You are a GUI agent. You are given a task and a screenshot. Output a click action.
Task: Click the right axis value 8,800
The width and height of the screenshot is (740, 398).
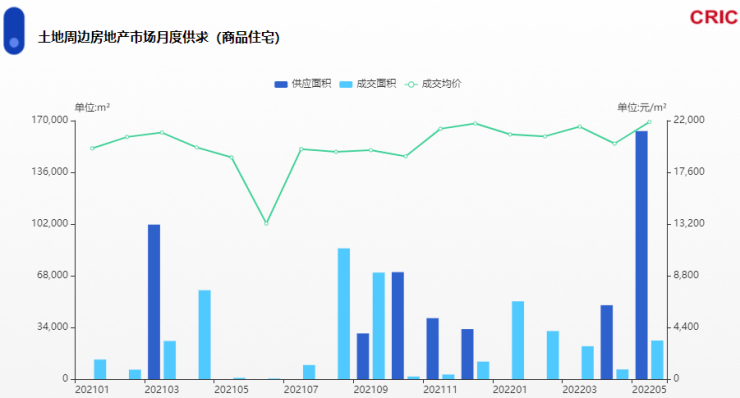point(686,275)
